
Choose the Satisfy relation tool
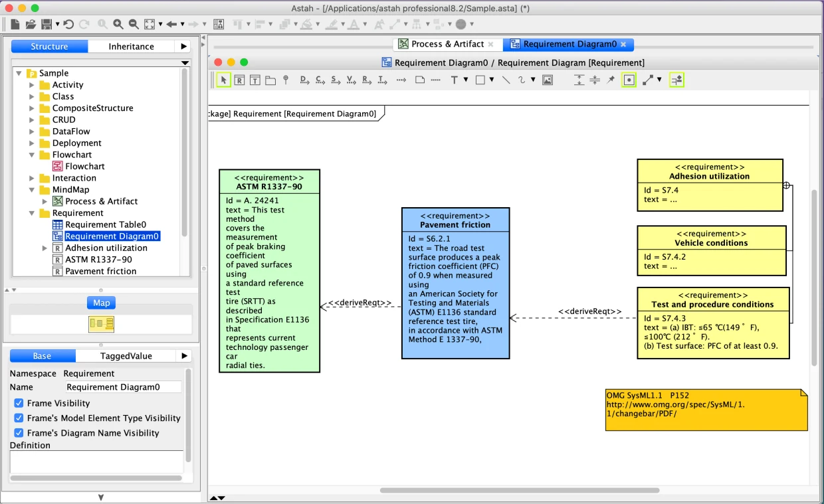tap(336, 80)
